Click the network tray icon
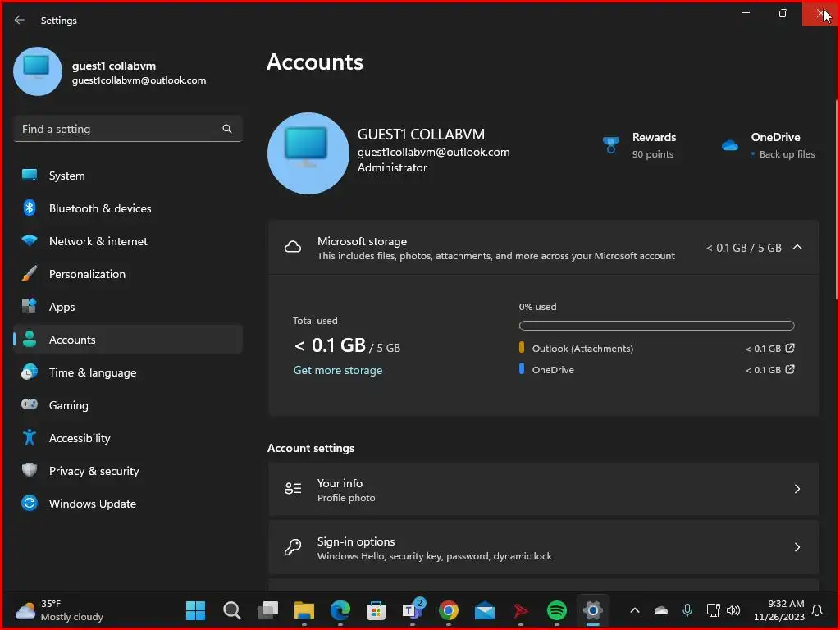This screenshot has height=630, width=840. pos(713,610)
